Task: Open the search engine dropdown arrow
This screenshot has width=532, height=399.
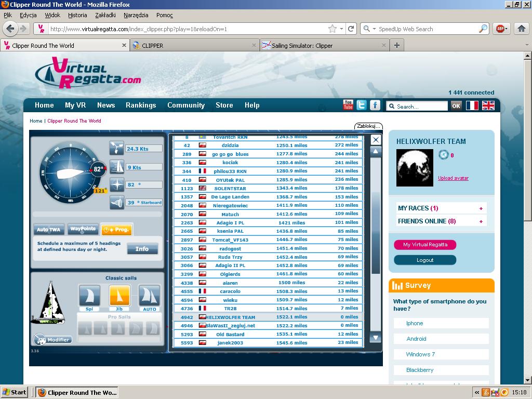Action: 374,29
